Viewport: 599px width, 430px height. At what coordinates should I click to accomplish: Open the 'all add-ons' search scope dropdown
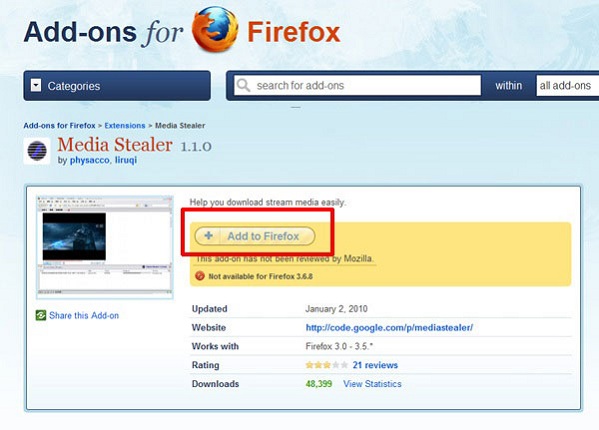click(x=567, y=86)
